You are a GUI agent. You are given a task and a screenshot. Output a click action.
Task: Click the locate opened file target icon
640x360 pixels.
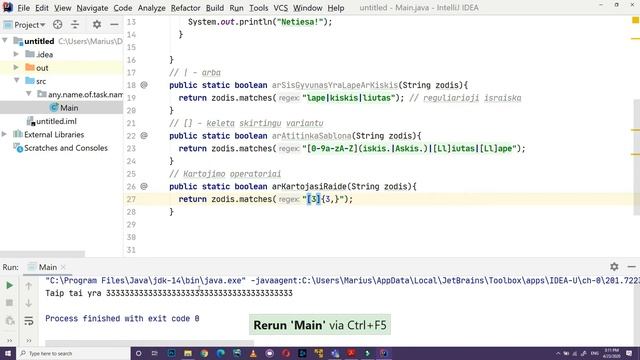[x=58, y=24]
